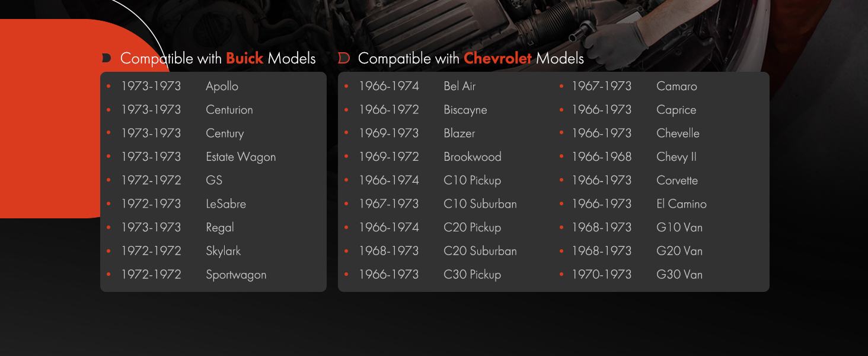Select the 'Compatible with Chevrolet Models' heading
868x356 pixels.
[x=471, y=59]
